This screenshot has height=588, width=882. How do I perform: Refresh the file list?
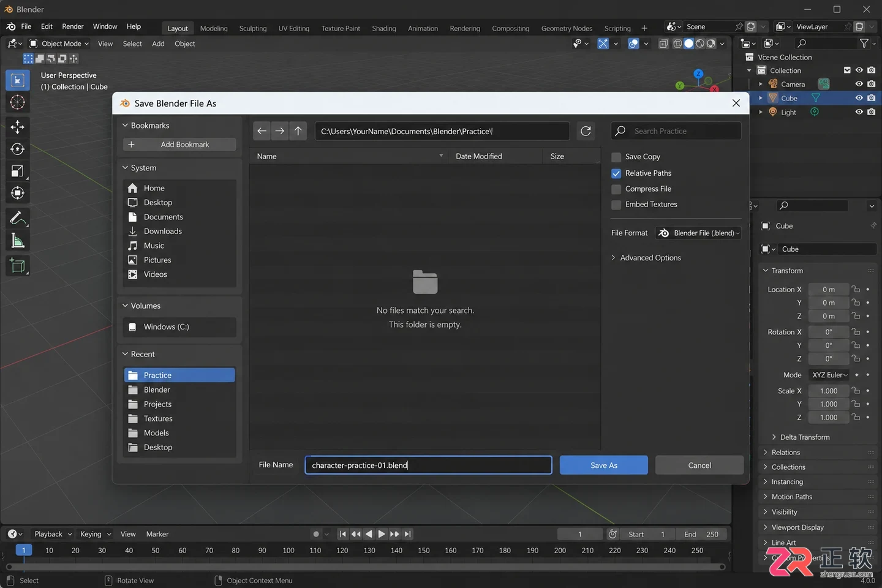pos(586,131)
